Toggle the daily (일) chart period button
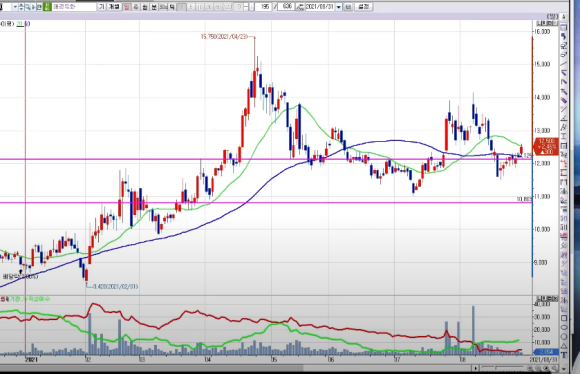This screenshot has width=580, height=374. (x=127, y=7)
